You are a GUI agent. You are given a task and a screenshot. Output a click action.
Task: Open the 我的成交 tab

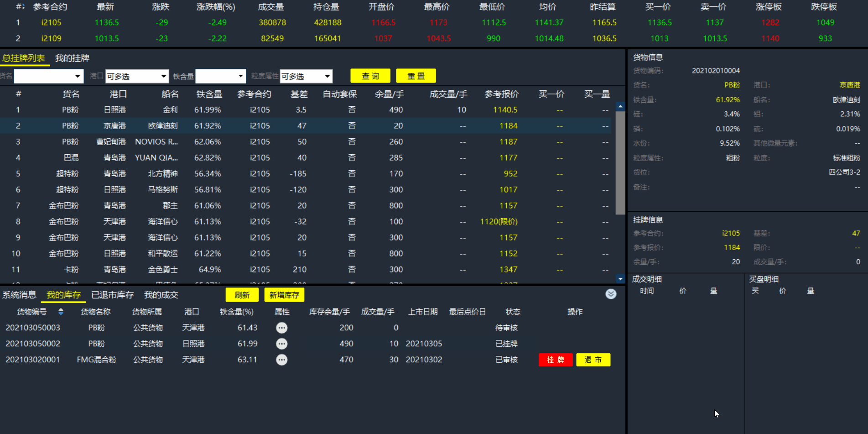161,295
